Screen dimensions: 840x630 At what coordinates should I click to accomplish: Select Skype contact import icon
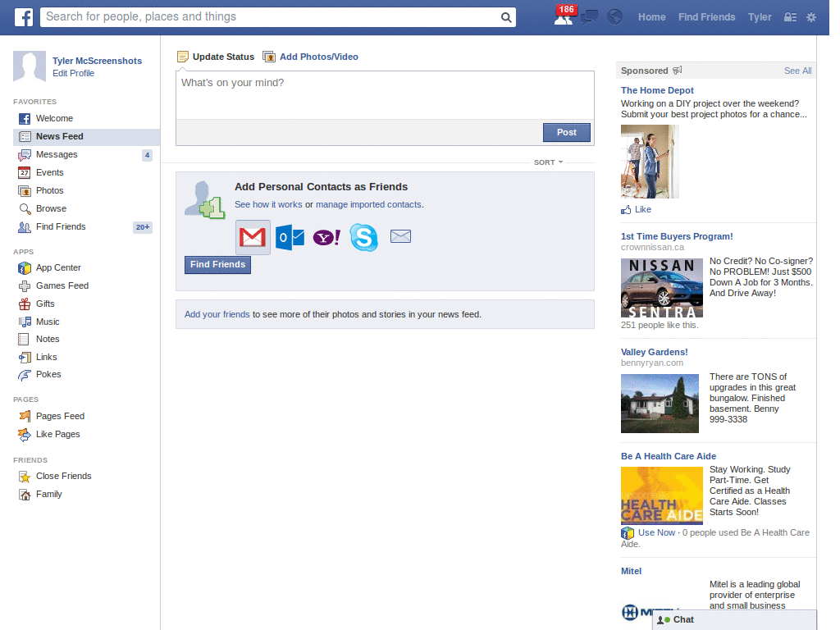(363, 237)
